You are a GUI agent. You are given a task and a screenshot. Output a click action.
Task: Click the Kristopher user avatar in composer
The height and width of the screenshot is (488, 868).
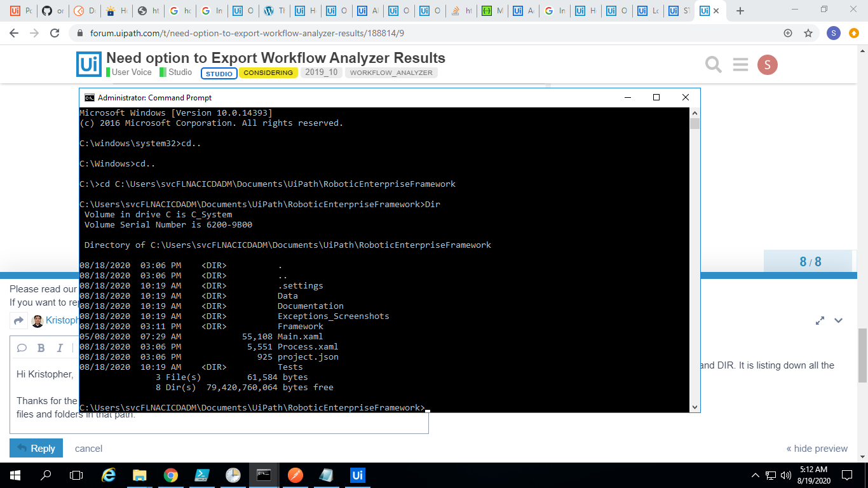37,321
